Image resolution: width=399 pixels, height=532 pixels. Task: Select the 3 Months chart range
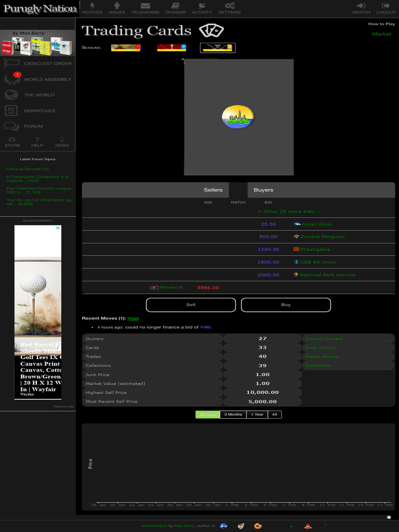point(233,414)
